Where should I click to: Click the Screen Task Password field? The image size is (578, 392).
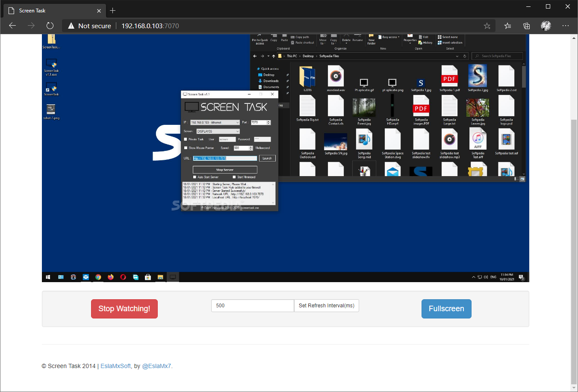[262, 139]
